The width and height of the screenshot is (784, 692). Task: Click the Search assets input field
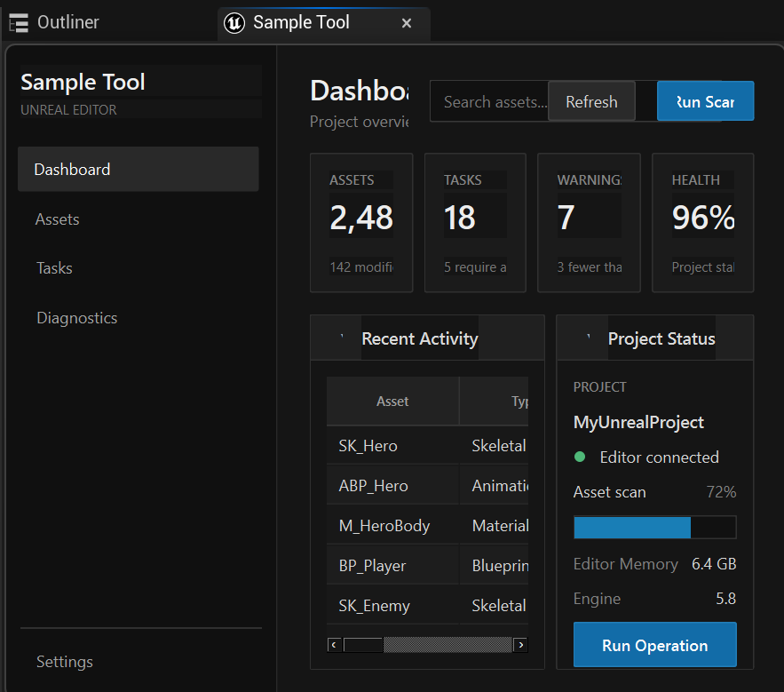pyautogui.click(x=489, y=101)
